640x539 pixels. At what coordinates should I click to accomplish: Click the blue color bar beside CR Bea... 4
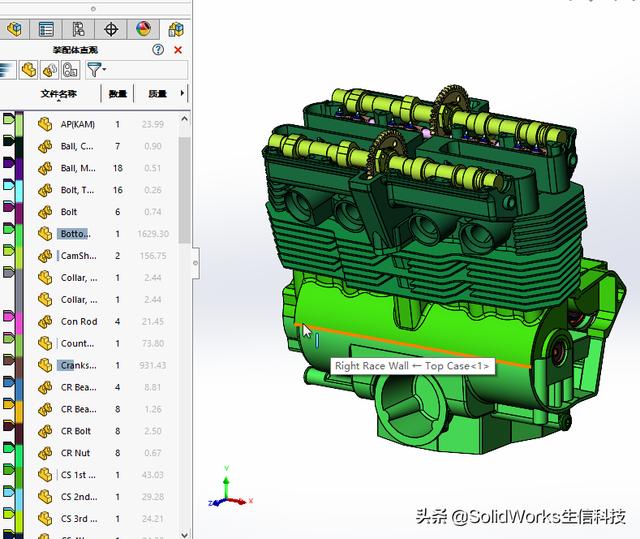point(19,387)
